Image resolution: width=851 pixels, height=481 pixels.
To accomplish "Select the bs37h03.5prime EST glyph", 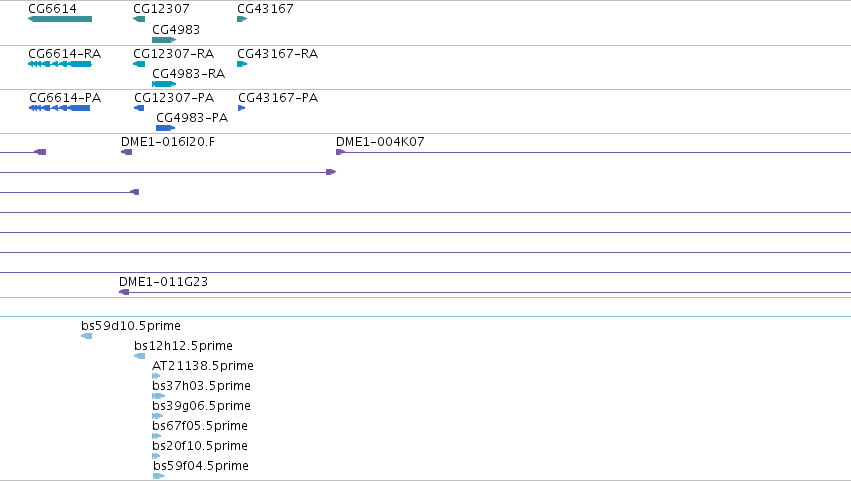I will pos(158,396).
